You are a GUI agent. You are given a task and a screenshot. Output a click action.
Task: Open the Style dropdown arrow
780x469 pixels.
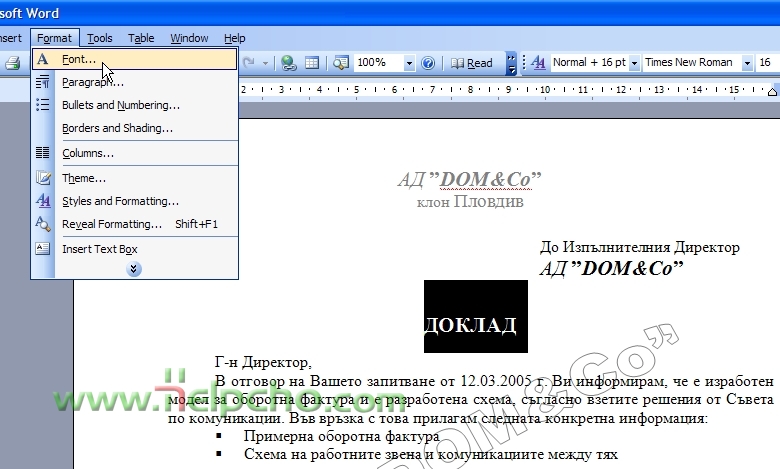tap(634, 63)
